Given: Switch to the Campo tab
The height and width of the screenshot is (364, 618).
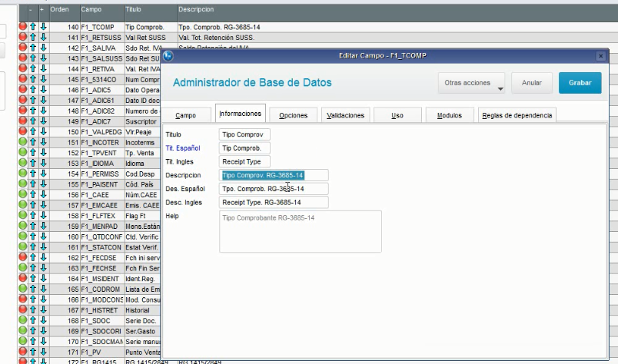Looking at the screenshot, I should coord(186,115).
